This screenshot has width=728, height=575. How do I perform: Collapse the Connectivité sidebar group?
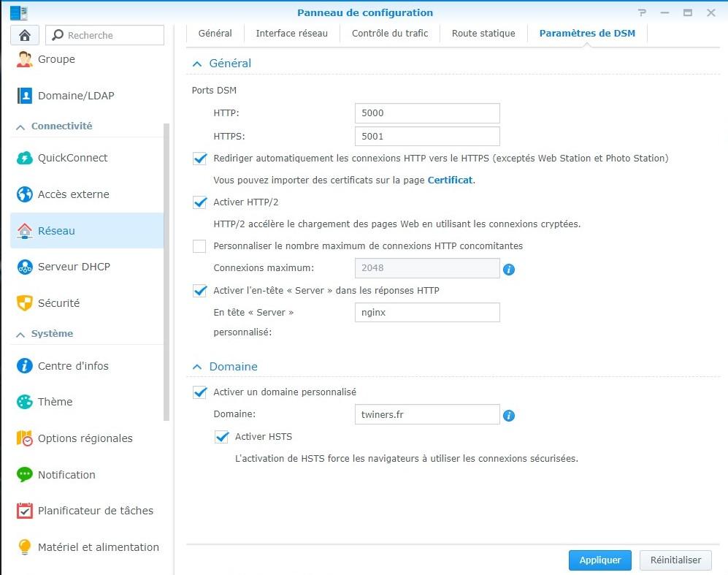(x=20, y=126)
